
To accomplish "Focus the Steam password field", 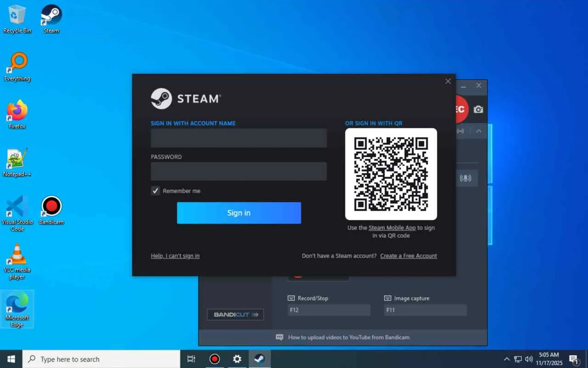I will point(239,171).
